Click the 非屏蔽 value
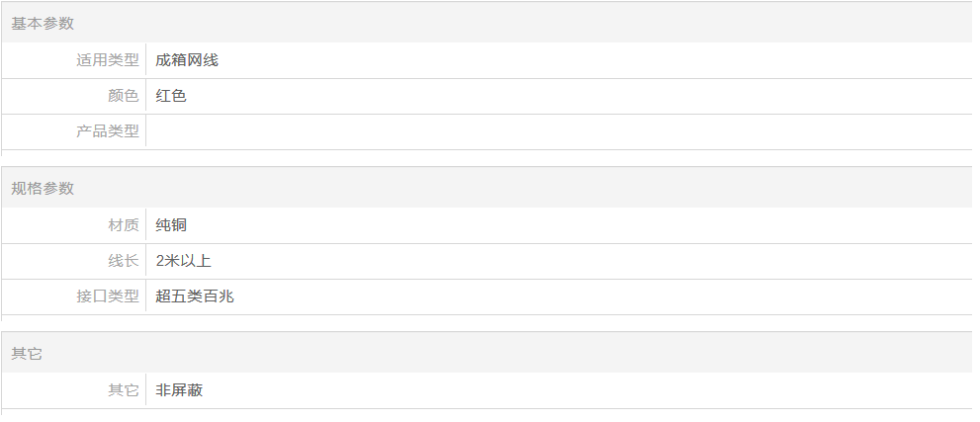This screenshot has height=422, width=980. coord(179,390)
